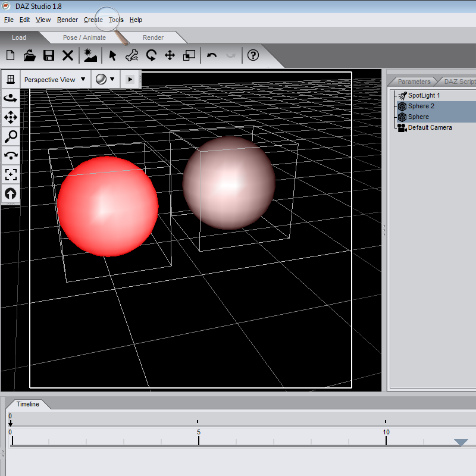The image size is (476, 476).
Task: Click the timeline tick at frame 10
Action: tap(386, 440)
